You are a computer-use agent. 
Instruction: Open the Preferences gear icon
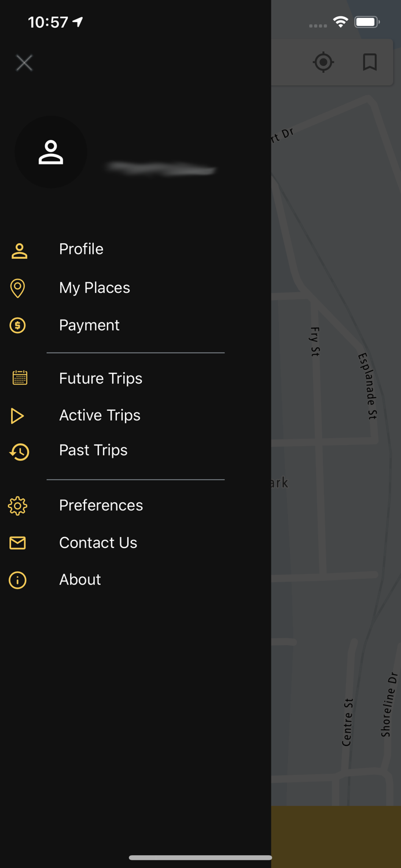click(18, 506)
